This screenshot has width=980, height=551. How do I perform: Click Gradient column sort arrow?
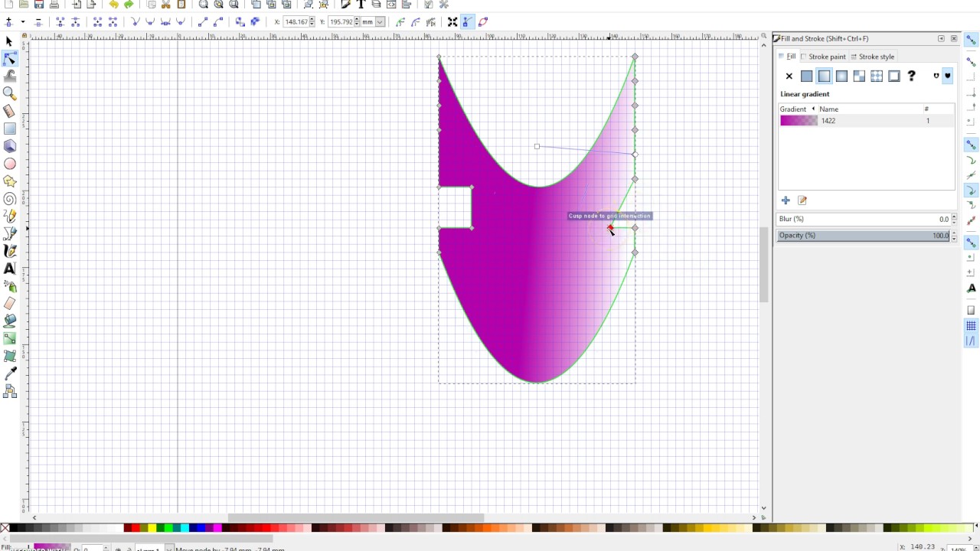coord(813,109)
